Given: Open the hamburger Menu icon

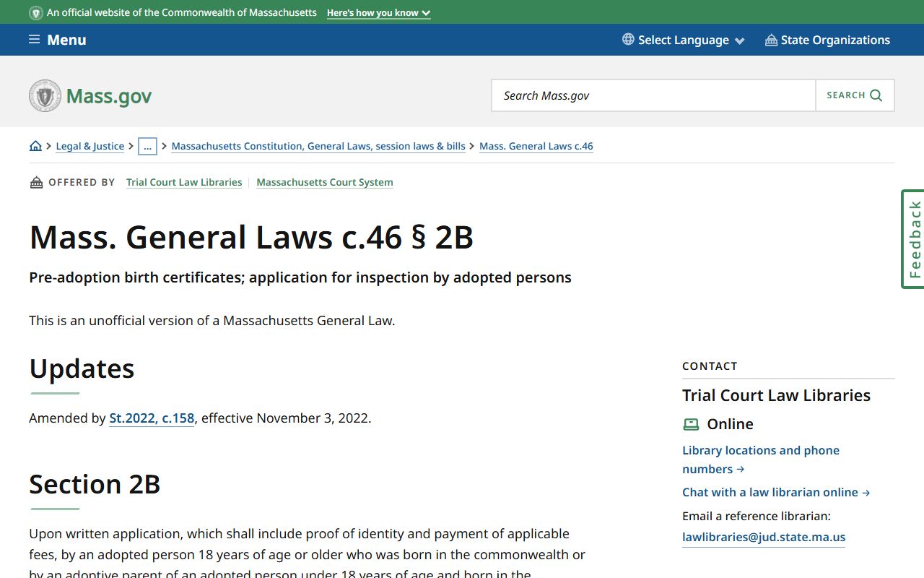Looking at the screenshot, I should pos(34,40).
